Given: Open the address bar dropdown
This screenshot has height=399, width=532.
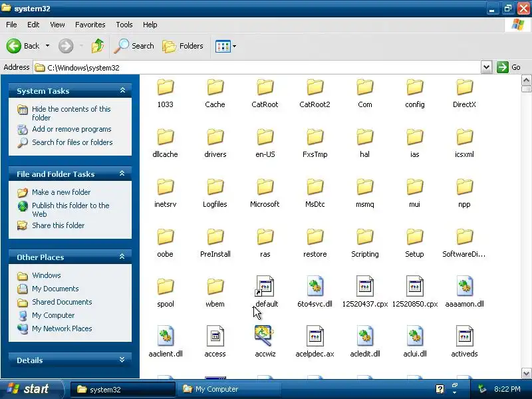Looking at the screenshot, I should [486, 67].
